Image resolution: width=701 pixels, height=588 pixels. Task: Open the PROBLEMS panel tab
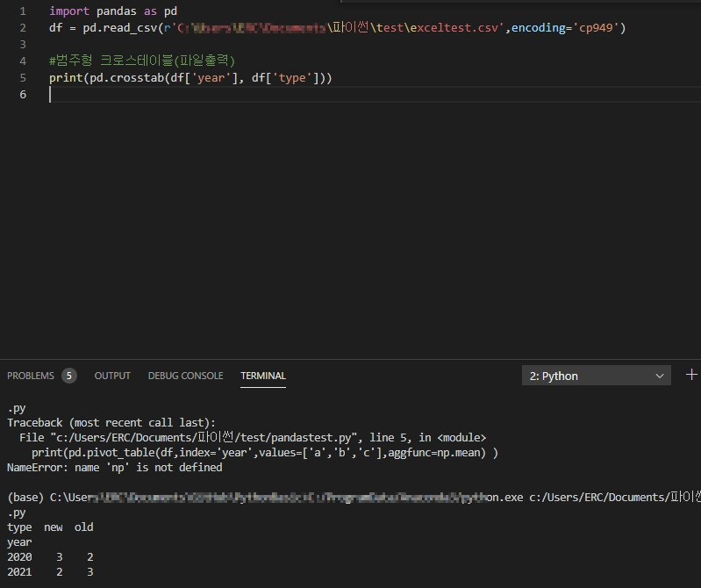point(31,376)
